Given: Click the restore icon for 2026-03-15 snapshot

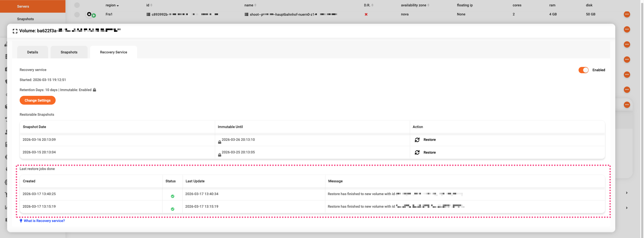Looking at the screenshot, I should point(417,153).
